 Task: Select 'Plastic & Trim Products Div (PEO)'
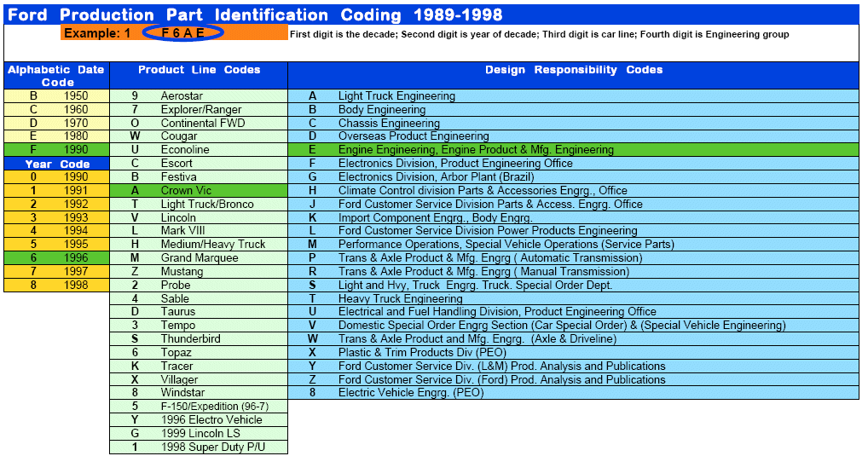click(574, 353)
